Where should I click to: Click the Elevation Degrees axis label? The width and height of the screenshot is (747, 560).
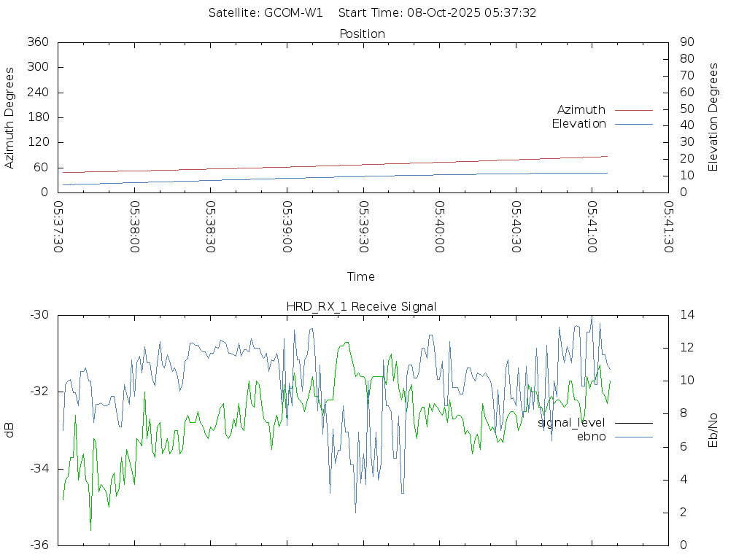(713, 117)
